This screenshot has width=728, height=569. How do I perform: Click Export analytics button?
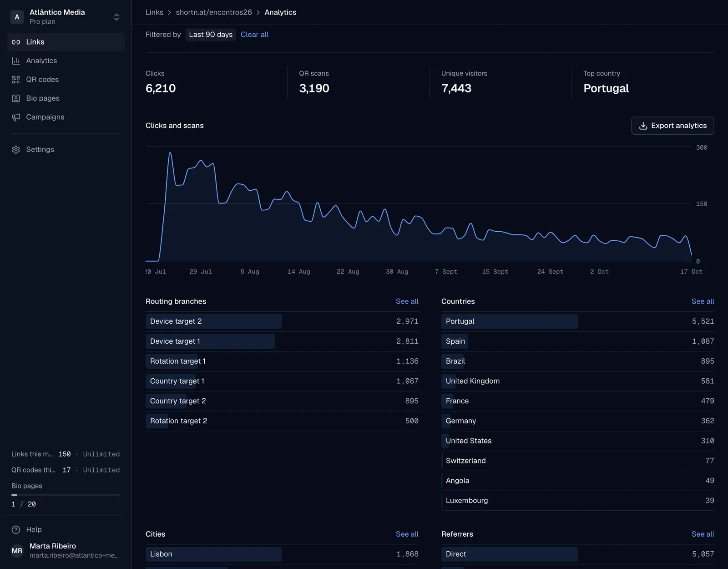pyautogui.click(x=672, y=126)
